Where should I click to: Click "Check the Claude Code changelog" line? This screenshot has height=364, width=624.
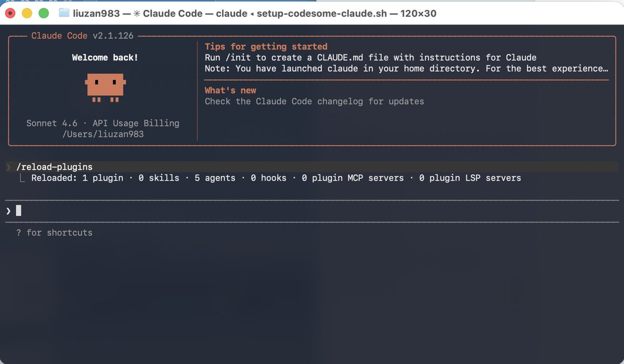(x=315, y=101)
